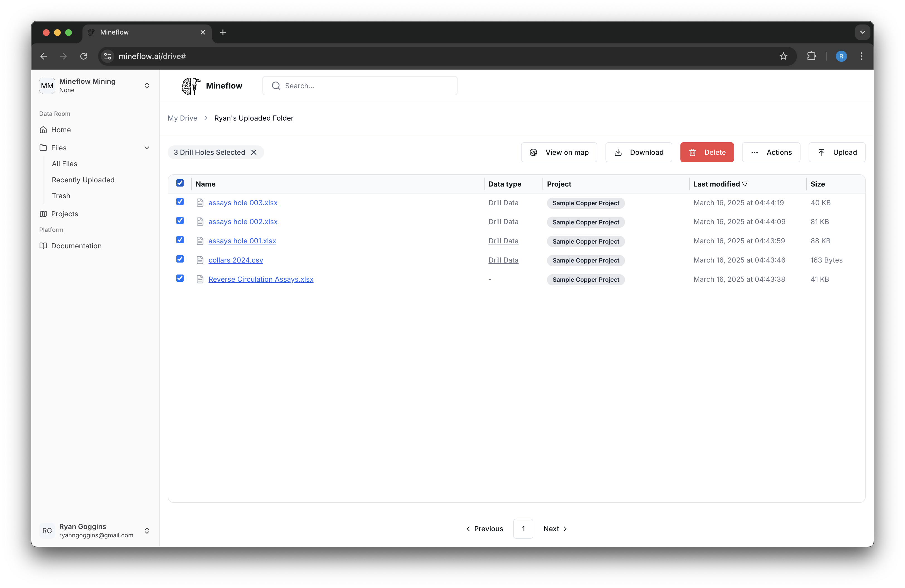The height and width of the screenshot is (588, 905).
Task: Open collars 2024.csv file link
Action: 236,260
